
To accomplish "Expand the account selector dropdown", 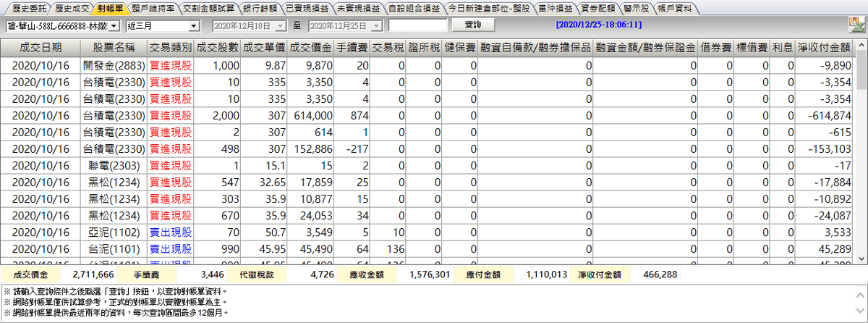I will pyautogui.click(x=112, y=25).
